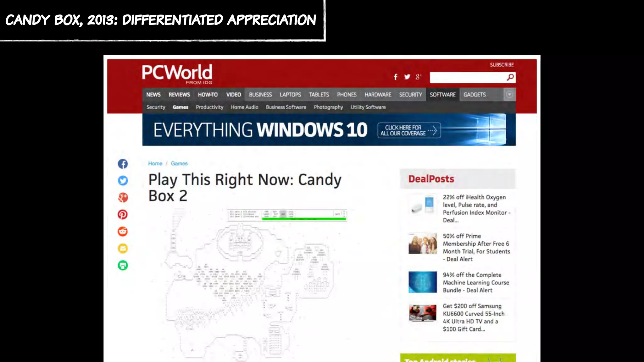Open the SECURITY section in main nav
Viewport: 644px width, 362px height.
[x=411, y=95]
